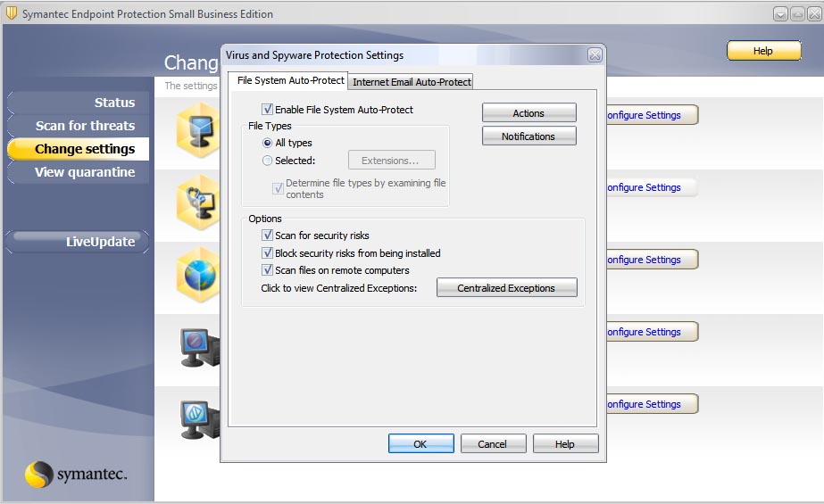The image size is (824, 504).
Task: Click first Configure Settings button behind dialog
Action: pos(652,115)
